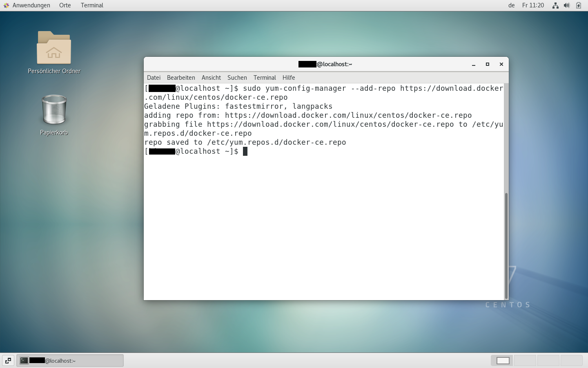This screenshot has height=368, width=588.
Task: Open the Hilfe menu
Action: pos(288,78)
